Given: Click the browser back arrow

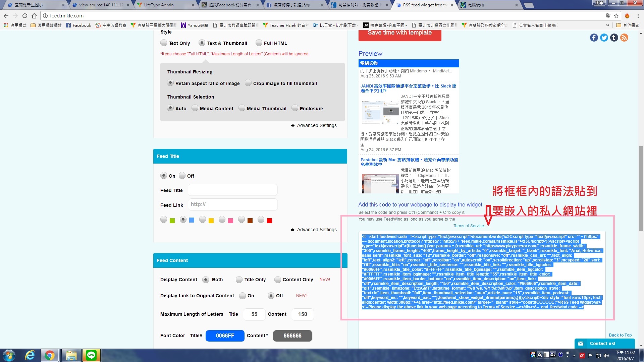Looking at the screenshot, I should pyautogui.click(x=6, y=16).
